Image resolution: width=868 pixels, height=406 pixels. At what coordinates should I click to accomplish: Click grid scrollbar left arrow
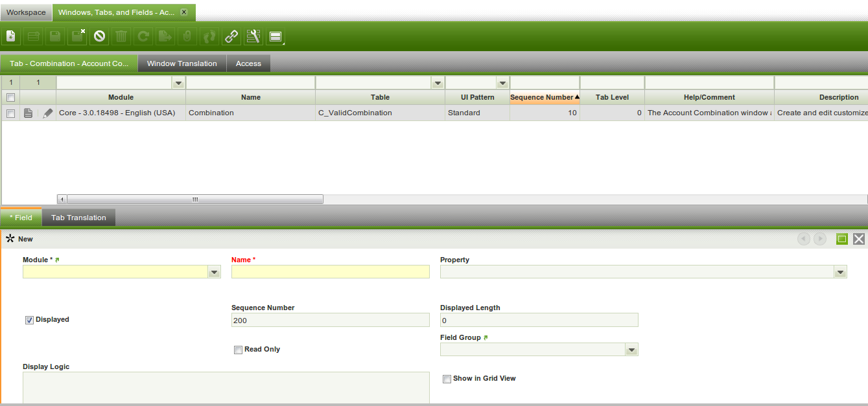(x=62, y=199)
